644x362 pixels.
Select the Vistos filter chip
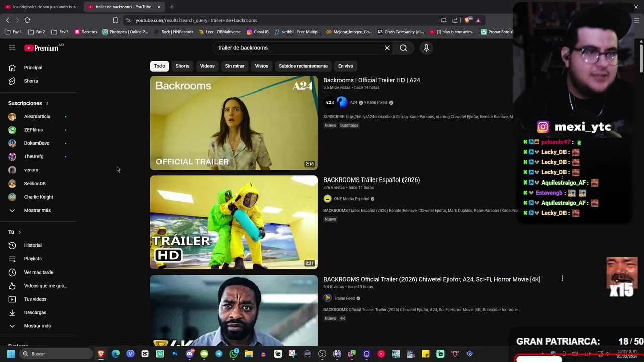[x=262, y=66]
